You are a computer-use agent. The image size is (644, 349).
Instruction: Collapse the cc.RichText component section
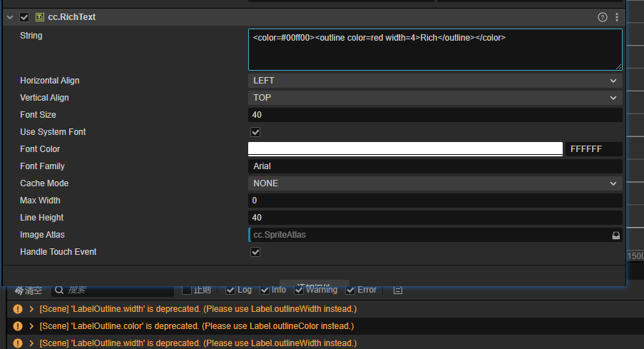pos(10,17)
